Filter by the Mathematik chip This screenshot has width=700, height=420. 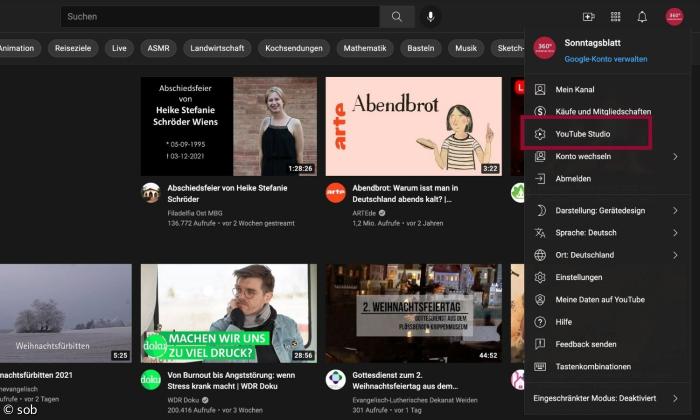pos(365,48)
